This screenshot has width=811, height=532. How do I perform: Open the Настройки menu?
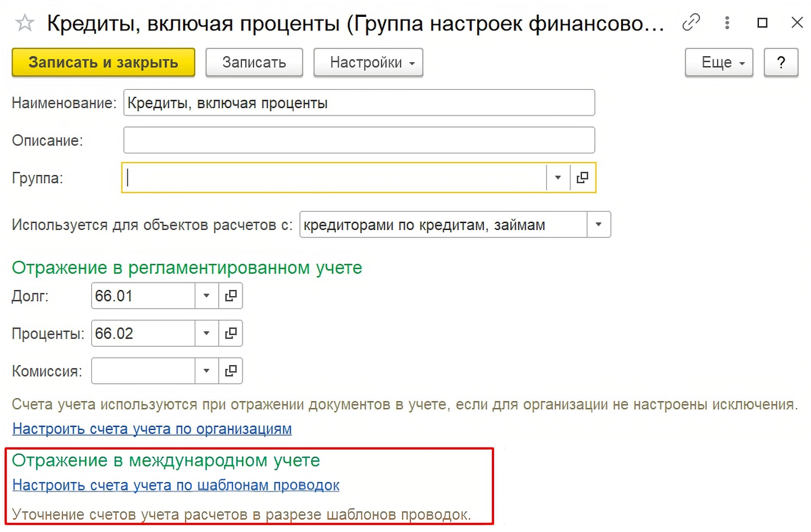368,62
